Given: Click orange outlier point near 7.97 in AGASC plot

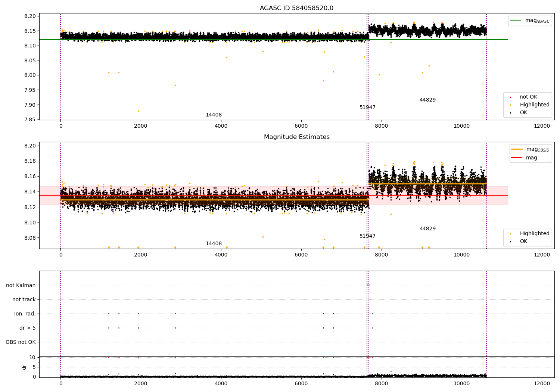Looking at the screenshot, I should coord(175,85).
